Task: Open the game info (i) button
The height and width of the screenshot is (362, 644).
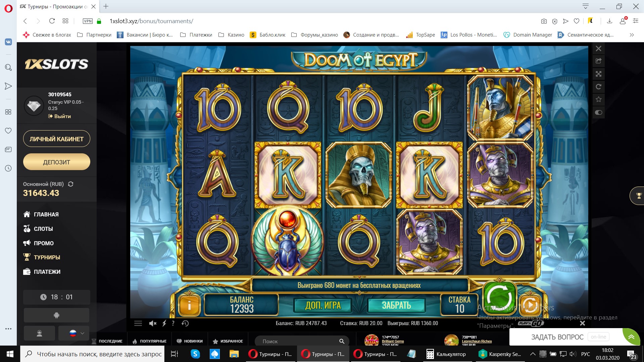Action: tap(189, 305)
